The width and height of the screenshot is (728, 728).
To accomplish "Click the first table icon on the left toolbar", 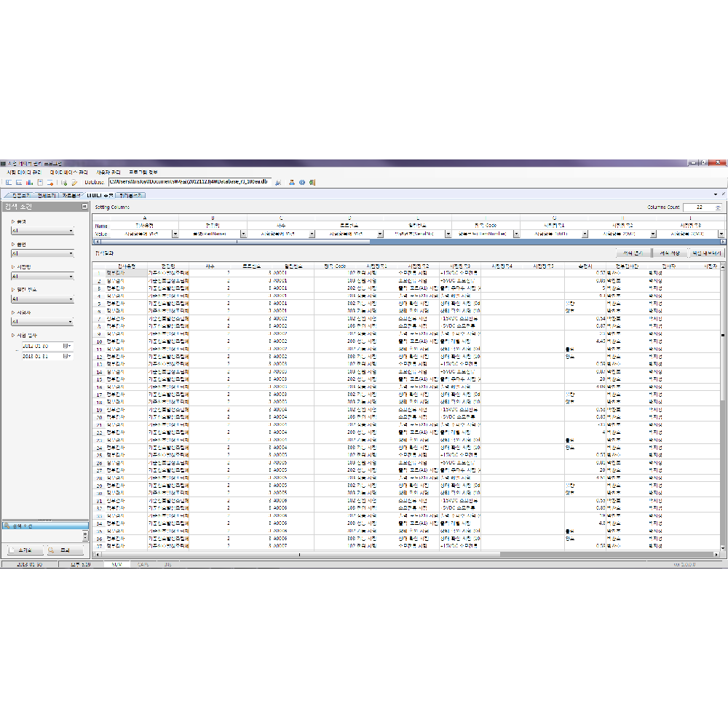I will (x=8, y=182).
